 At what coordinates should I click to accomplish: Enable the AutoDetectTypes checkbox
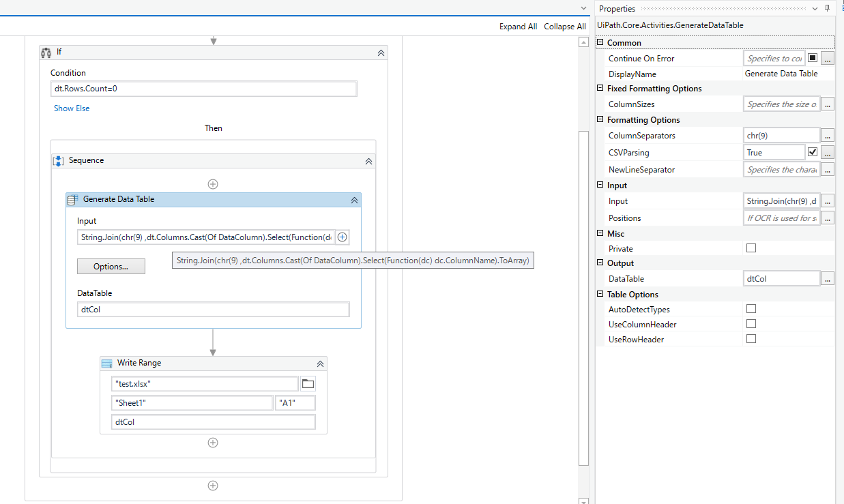751,308
